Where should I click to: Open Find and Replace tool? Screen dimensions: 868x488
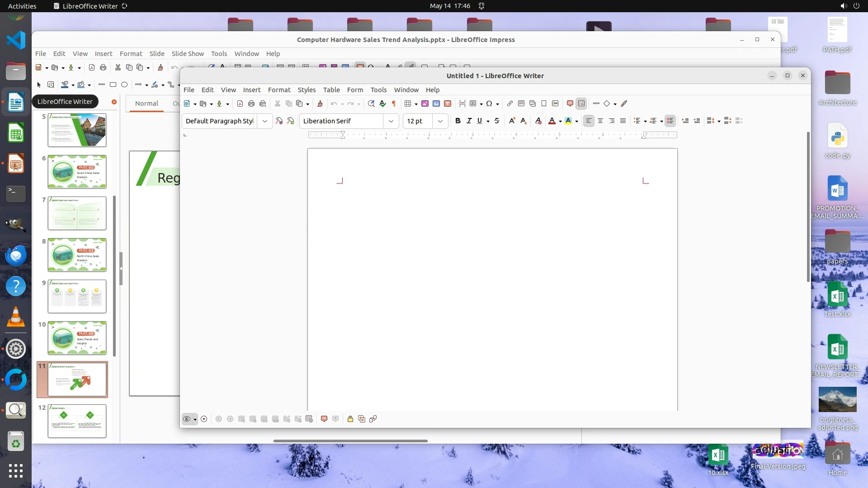point(371,103)
